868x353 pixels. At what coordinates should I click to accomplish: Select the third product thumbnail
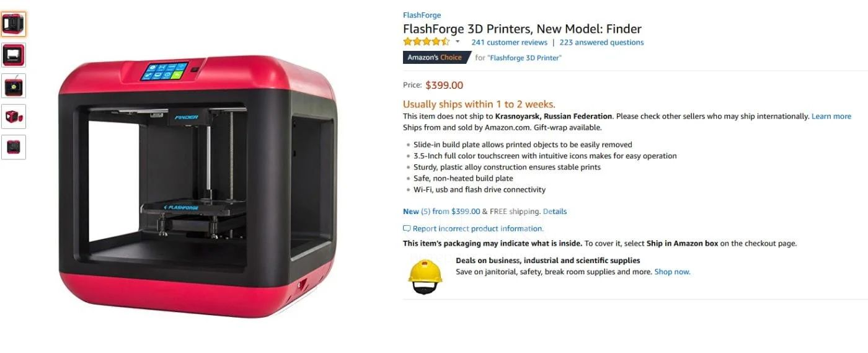[x=13, y=86]
